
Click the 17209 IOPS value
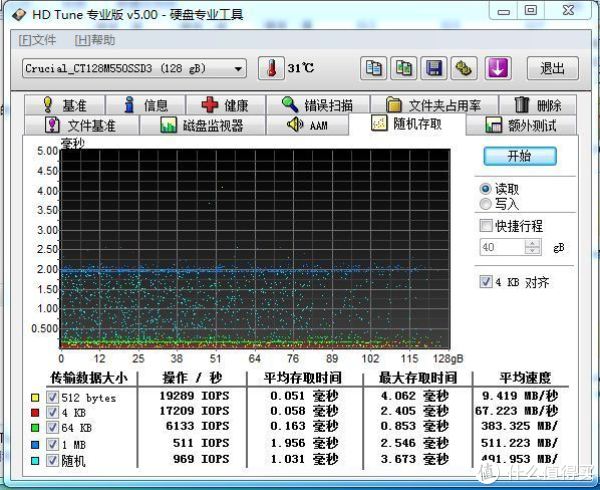point(194,411)
